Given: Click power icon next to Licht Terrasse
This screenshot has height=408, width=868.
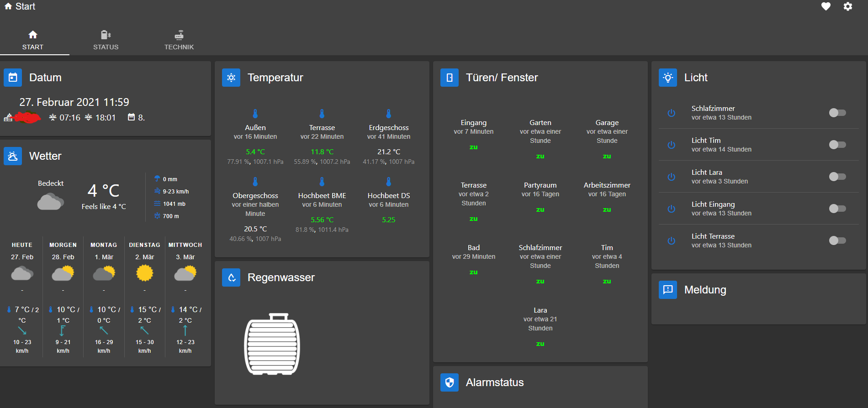Looking at the screenshot, I should pos(671,241).
